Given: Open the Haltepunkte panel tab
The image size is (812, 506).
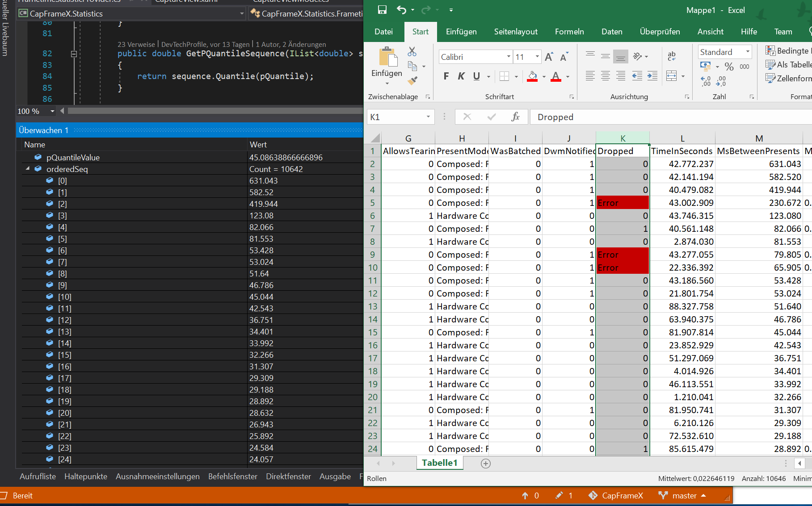Looking at the screenshot, I should click(86, 477).
